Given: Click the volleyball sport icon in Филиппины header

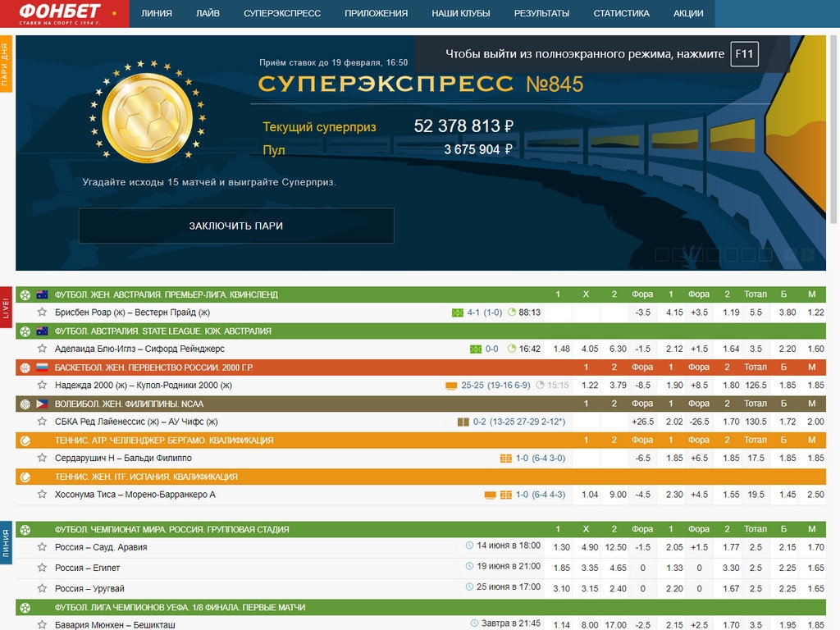Looking at the screenshot, I should [25, 404].
